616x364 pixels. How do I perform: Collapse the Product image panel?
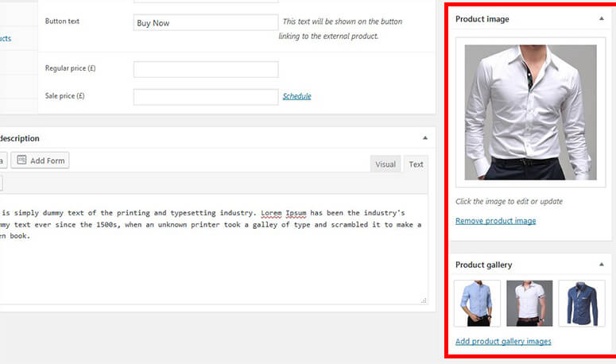coord(601,18)
